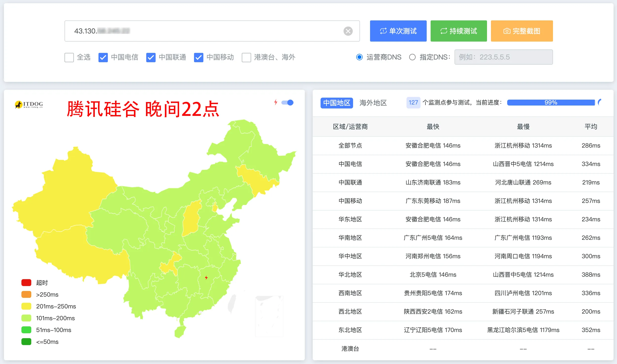Uncheck the 中国联通 checkbox

[151, 58]
